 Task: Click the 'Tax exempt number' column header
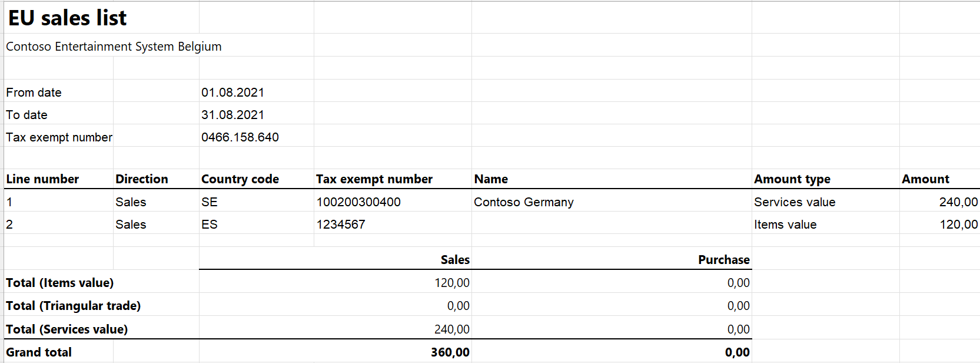click(374, 179)
